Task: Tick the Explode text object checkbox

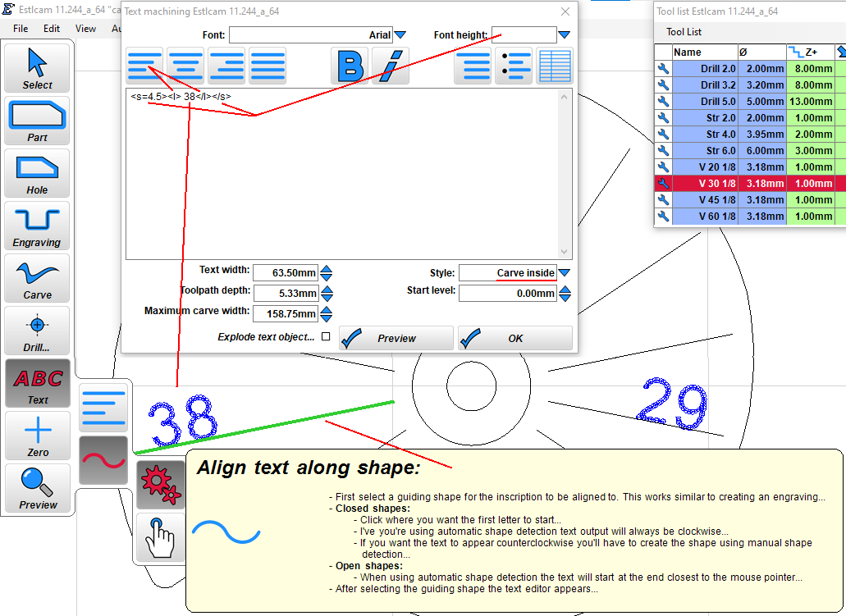Action: click(x=326, y=336)
